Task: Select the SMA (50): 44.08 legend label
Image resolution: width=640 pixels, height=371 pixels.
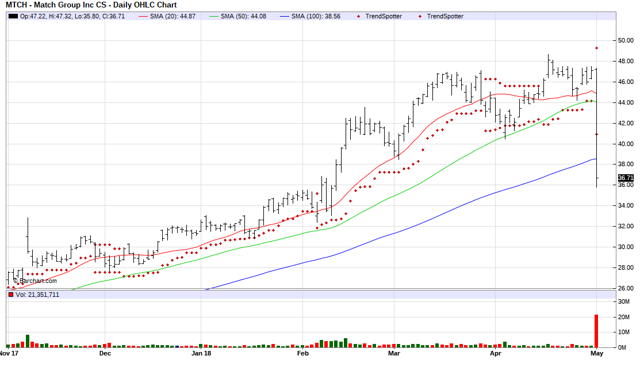Action: coord(244,16)
